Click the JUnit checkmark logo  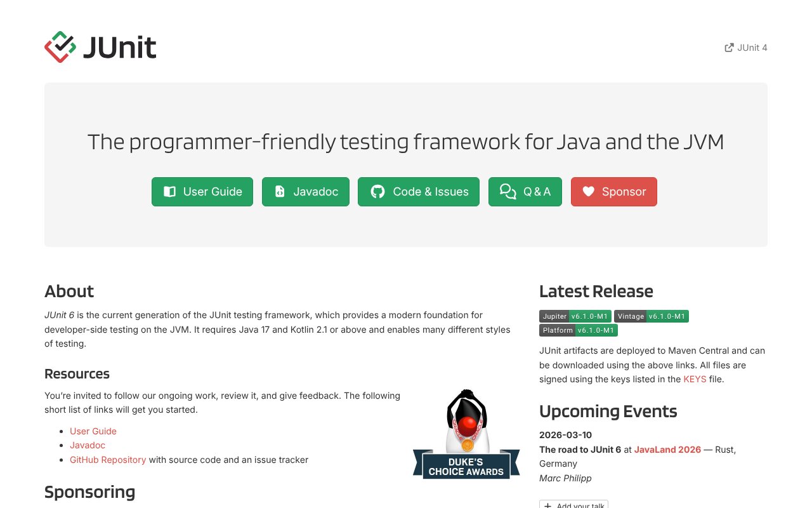tap(60, 46)
